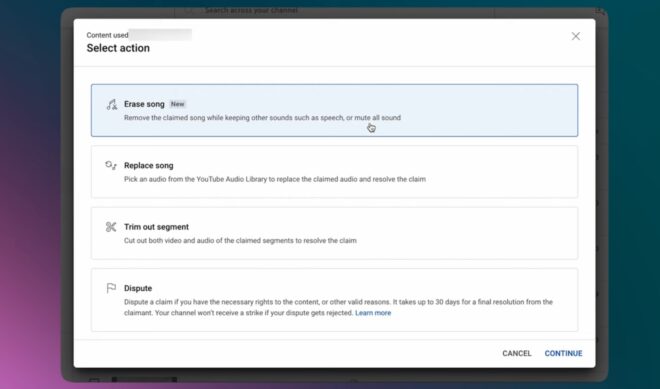The height and width of the screenshot is (389, 660).
Task: Close the Select action dialog
Action: (x=575, y=36)
